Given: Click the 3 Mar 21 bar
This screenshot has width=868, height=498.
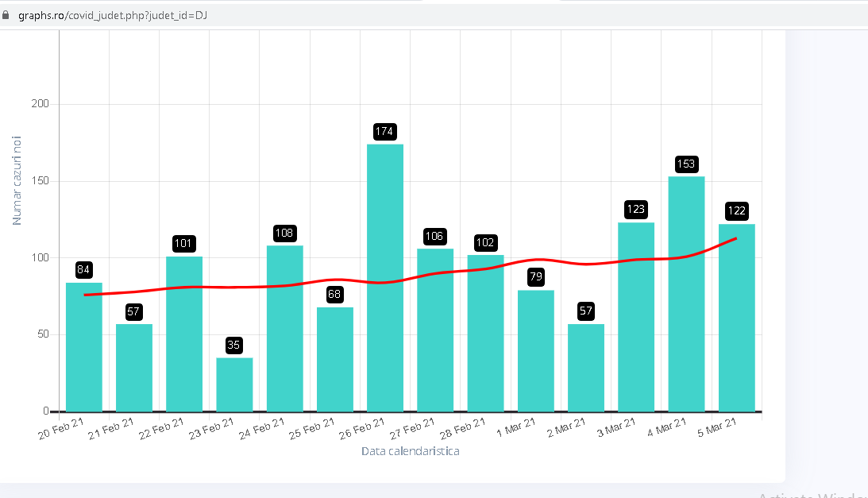Looking at the screenshot, I should click(636, 317).
